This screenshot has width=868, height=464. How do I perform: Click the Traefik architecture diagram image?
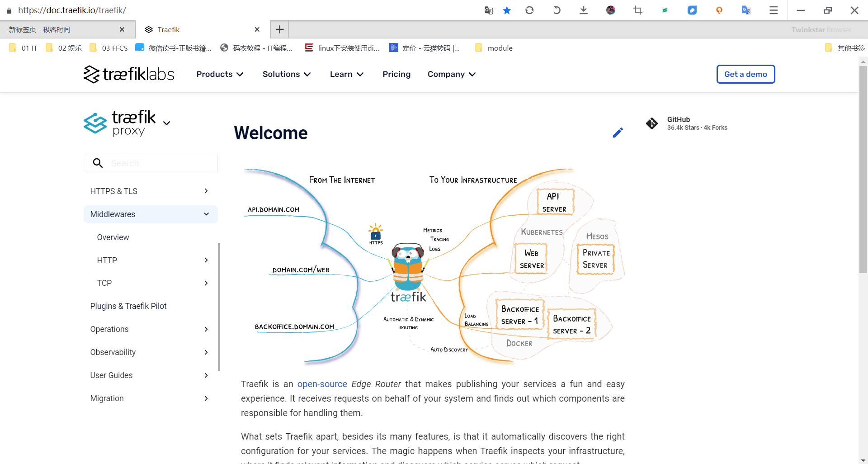click(433, 266)
